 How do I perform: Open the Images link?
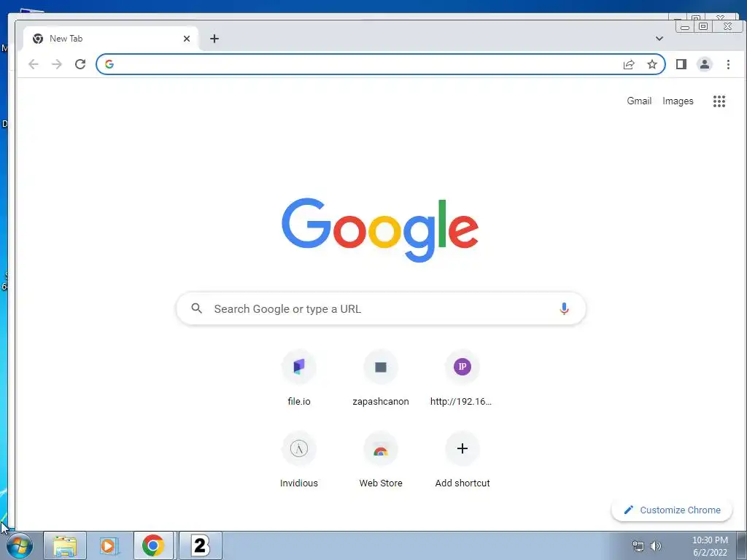(x=678, y=101)
